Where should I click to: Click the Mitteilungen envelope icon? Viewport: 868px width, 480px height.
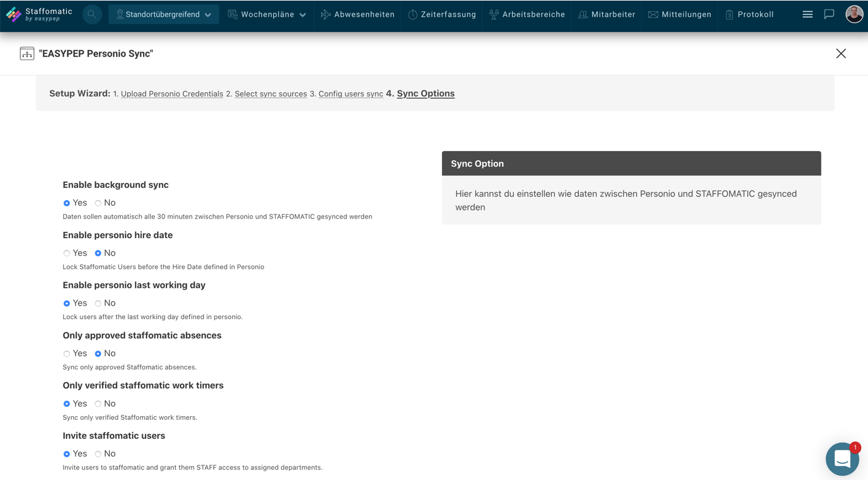tap(653, 14)
